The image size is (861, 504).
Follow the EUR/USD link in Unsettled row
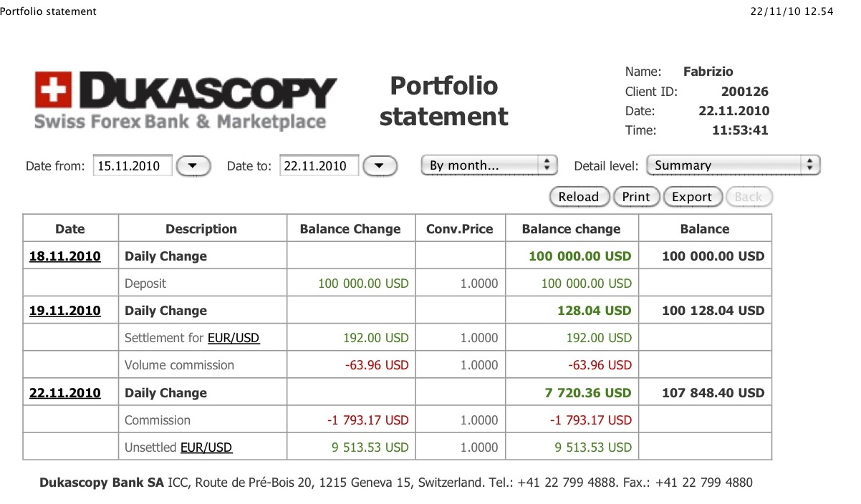(206, 447)
